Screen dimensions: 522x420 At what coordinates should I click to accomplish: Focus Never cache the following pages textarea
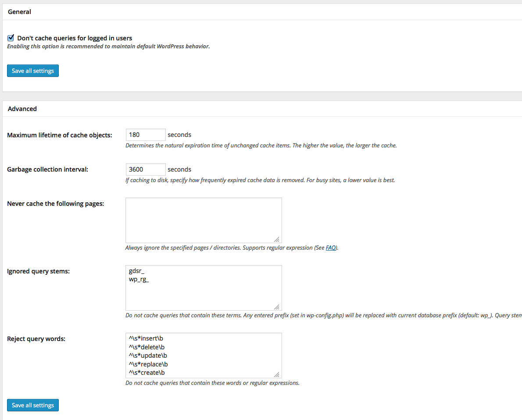pos(204,220)
